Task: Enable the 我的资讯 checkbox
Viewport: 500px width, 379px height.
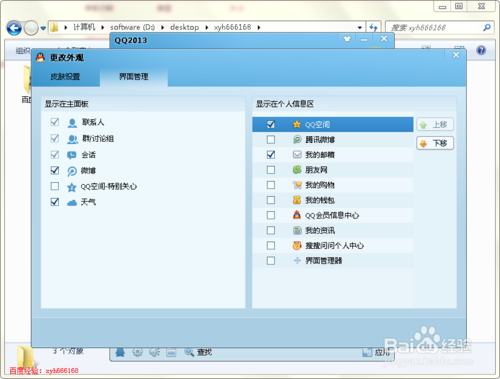Action: click(x=271, y=230)
